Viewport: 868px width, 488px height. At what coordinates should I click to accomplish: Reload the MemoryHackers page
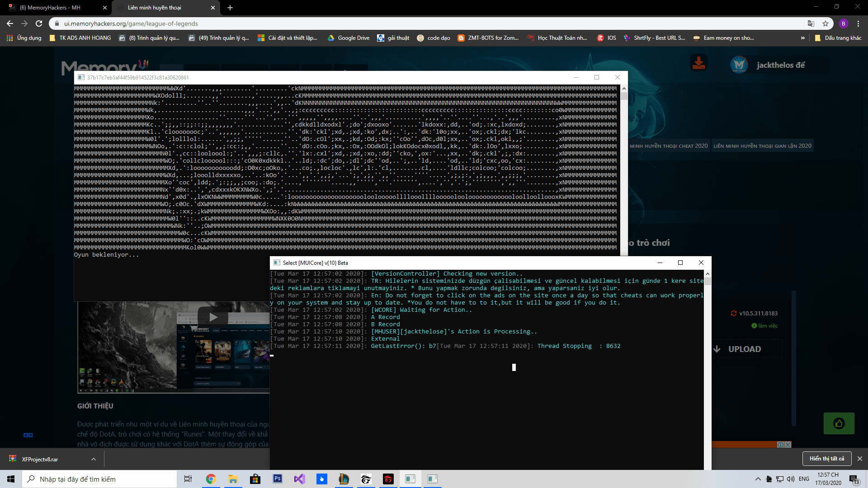tap(39, 23)
